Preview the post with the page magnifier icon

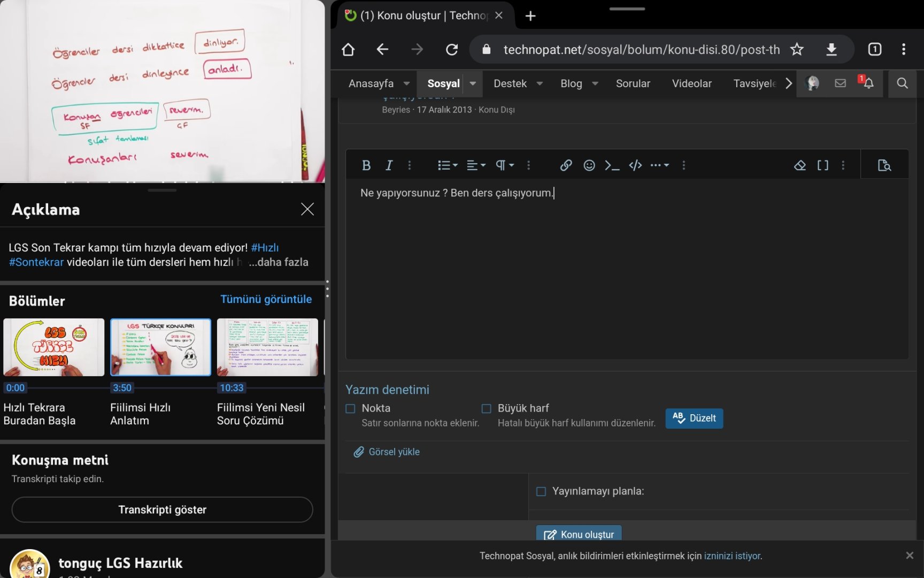884,165
